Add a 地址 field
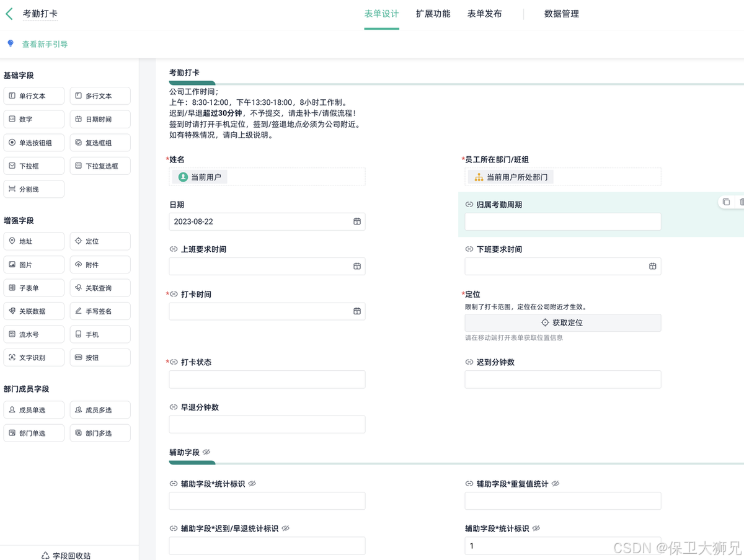744x560 pixels. [34, 241]
